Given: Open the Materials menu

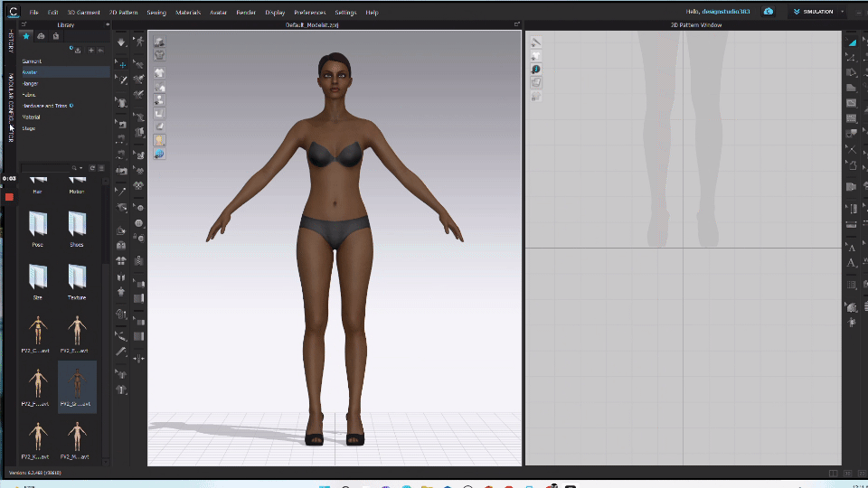Looking at the screenshot, I should [188, 12].
